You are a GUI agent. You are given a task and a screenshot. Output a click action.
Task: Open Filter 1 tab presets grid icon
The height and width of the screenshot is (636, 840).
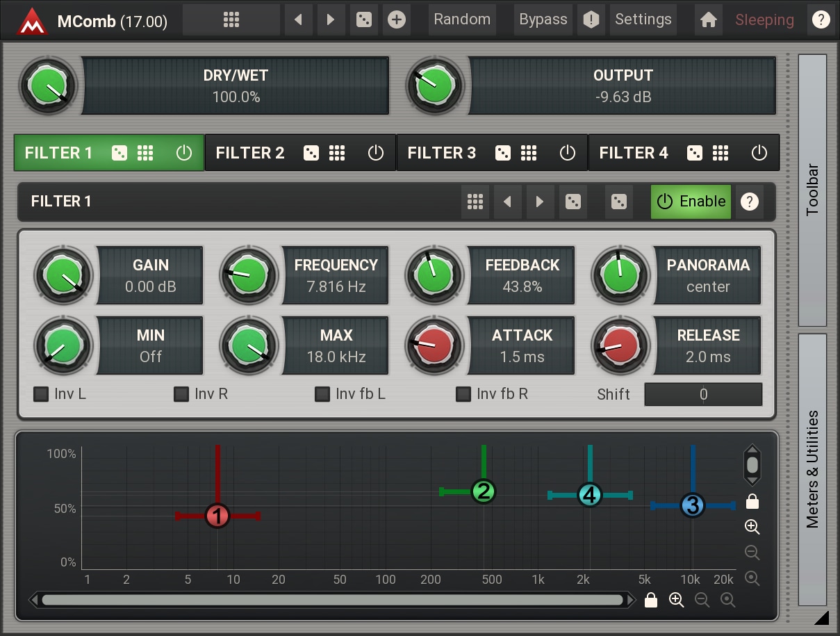pyautogui.click(x=145, y=153)
